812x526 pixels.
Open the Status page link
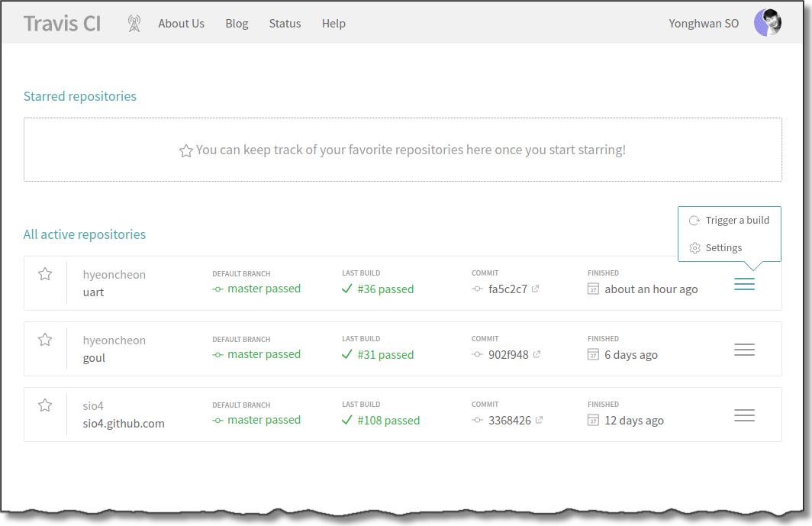click(285, 24)
